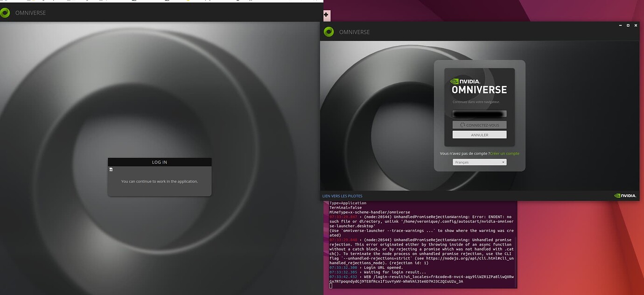
Task: Click the spinner icon inside CONNECTEZ-VOUS
Action: click(462, 125)
